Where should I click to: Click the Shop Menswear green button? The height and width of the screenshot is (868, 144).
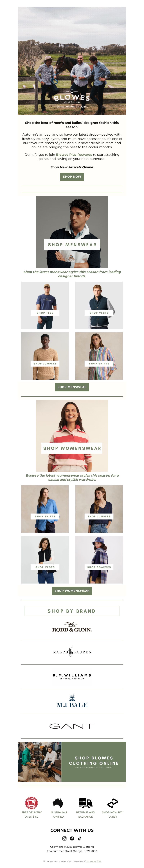(x=72, y=387)
